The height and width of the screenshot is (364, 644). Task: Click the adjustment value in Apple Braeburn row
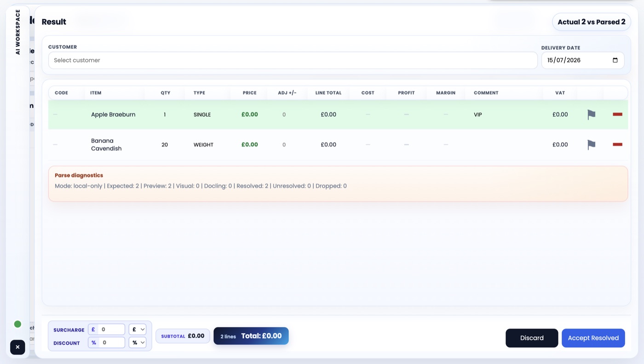click(x=284, y=114)
